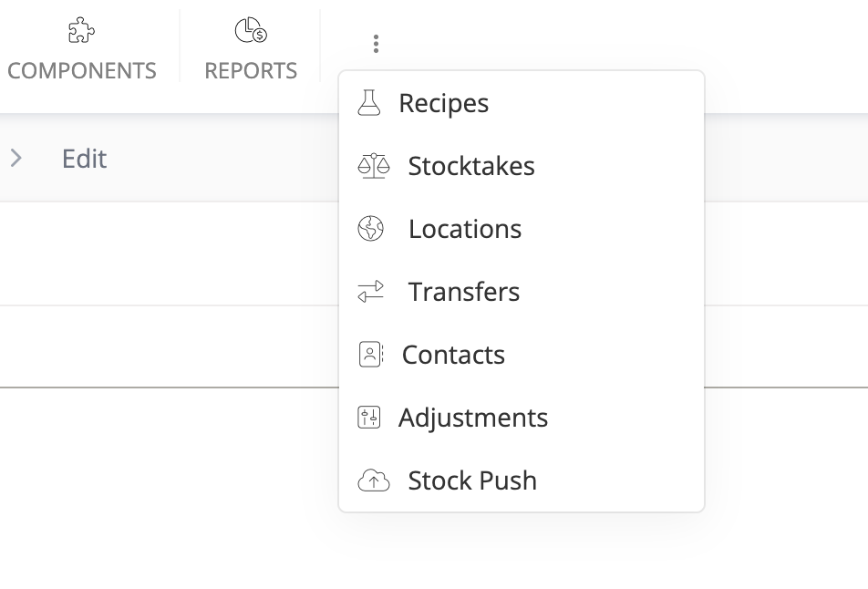Click the Stocktakes scales icon

[373, 166]
